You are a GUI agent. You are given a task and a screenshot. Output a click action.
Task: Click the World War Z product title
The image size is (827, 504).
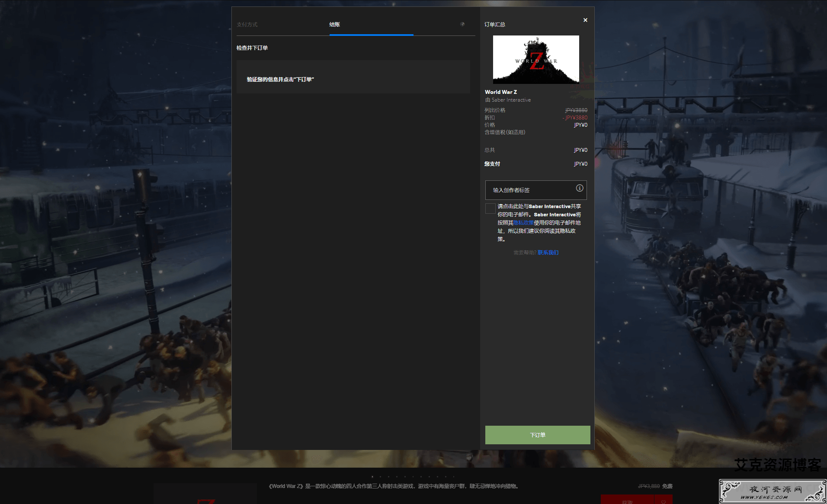[x=501, y=92]
